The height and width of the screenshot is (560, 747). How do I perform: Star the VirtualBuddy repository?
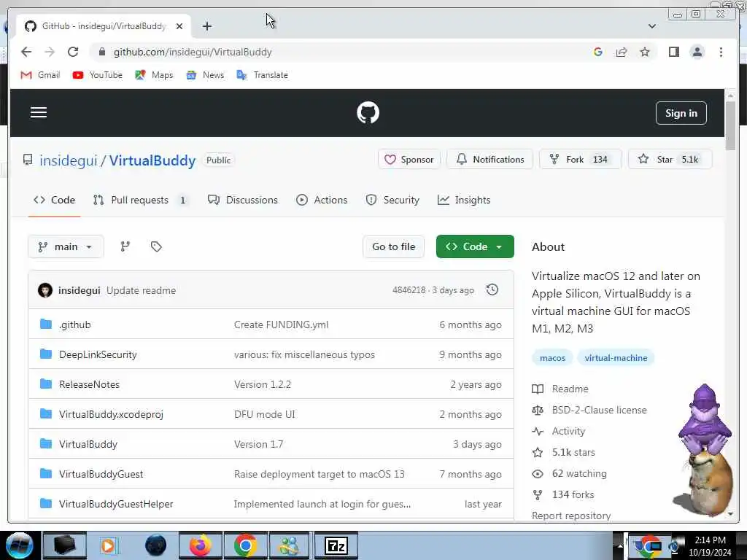coord(670,160)
